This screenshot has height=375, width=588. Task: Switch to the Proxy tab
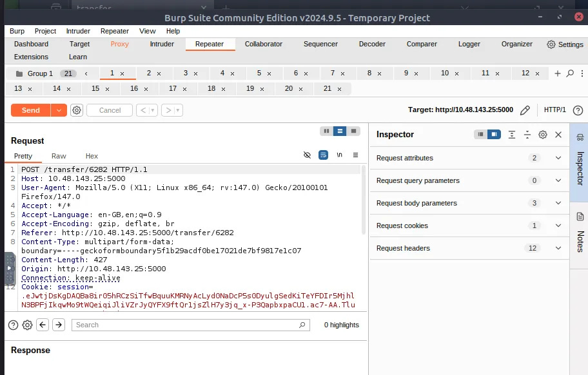click(120, 44)
